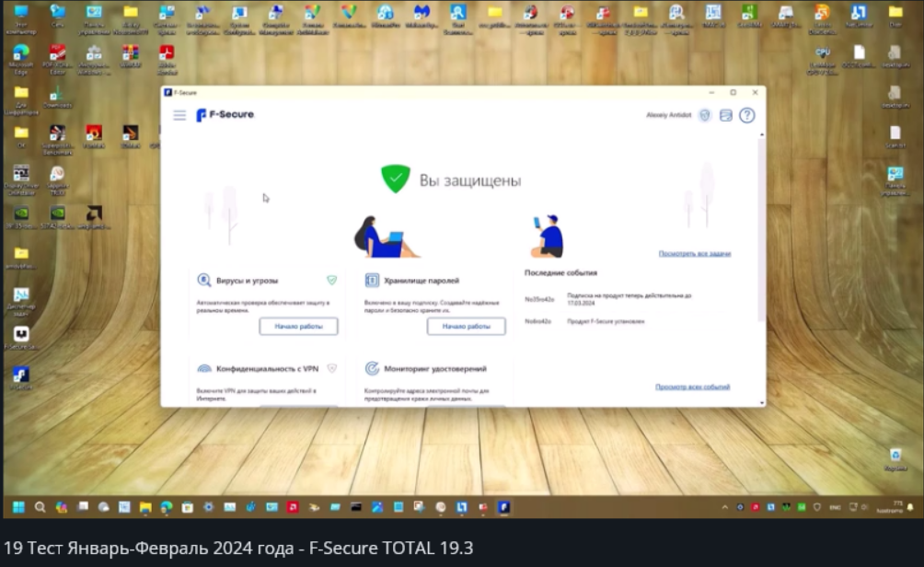
Task: Select the Downloads desktop shortcut
Action: pos(57,98)
